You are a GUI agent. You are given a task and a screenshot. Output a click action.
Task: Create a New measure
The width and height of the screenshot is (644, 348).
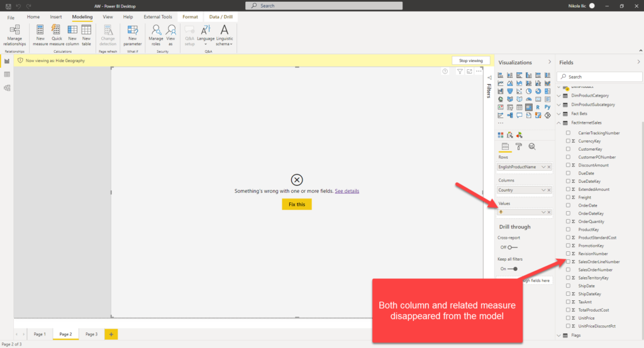click(40, 36)
